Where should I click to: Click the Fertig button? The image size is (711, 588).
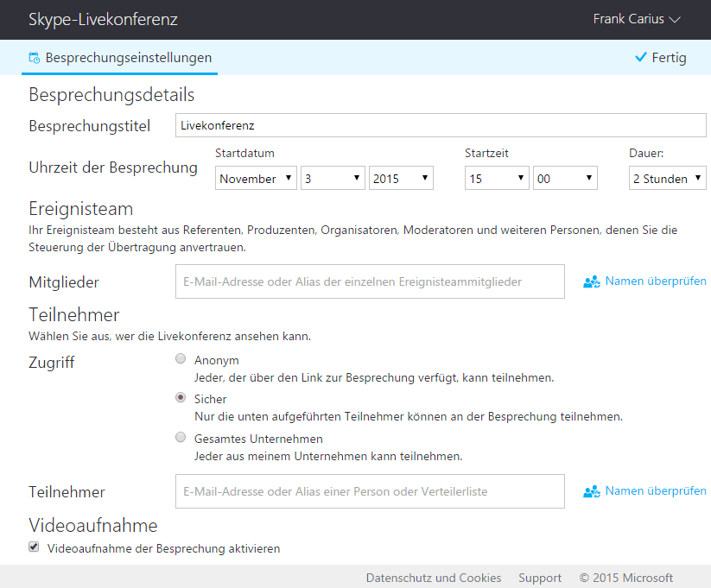(x=661, y=58)
